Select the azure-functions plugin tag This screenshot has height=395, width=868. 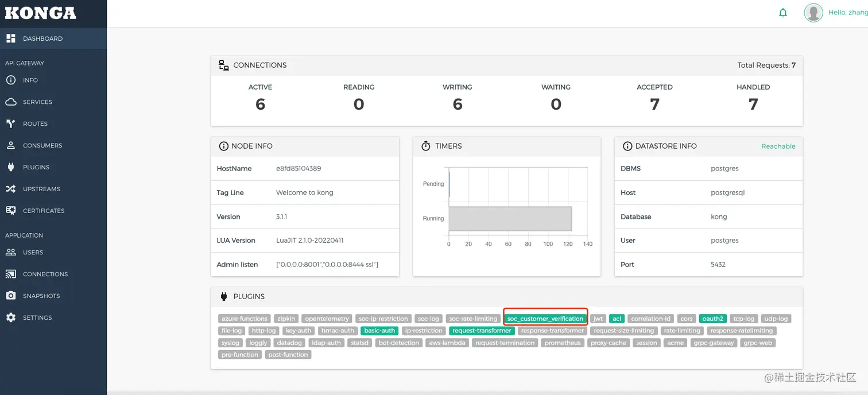[245, 319]
